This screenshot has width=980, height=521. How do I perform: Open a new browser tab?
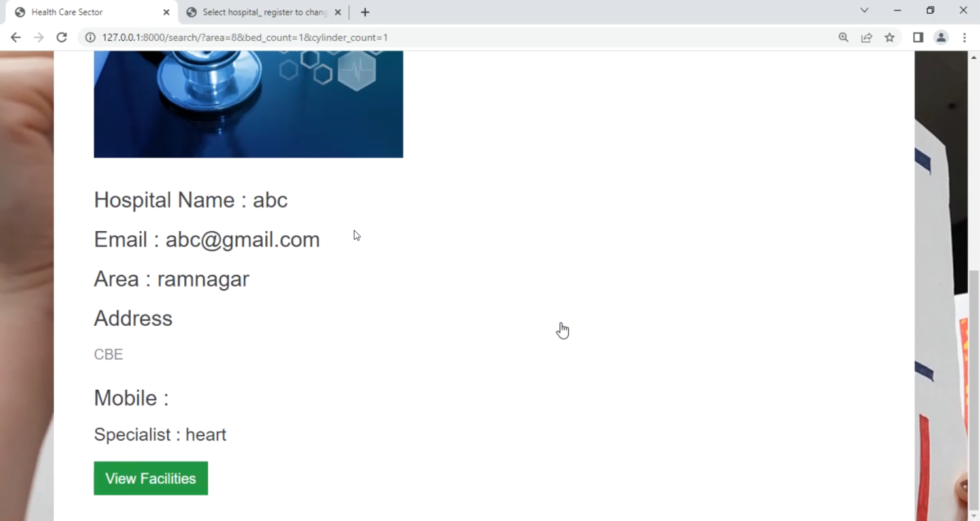(365, 12)
